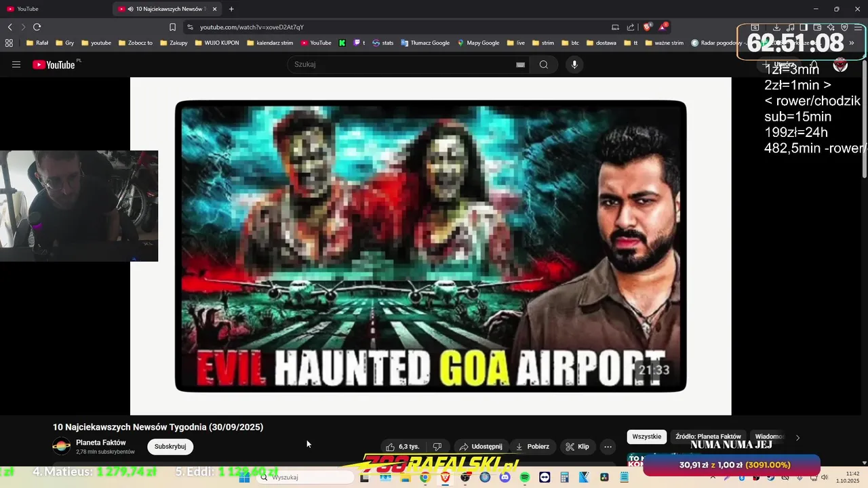Viewport: 868px width, 488px height.
Task: Open Google Chrome from the taskbar
Action: (x=425, y=477)
